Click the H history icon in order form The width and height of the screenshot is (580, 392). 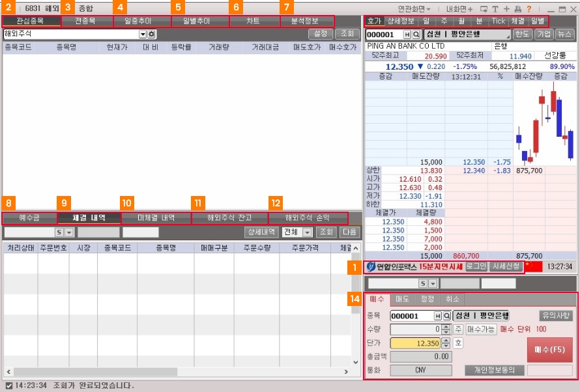tap(438, 316)
